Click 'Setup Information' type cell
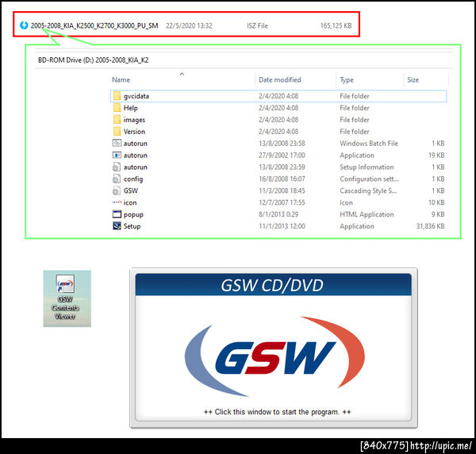The image size is (476, 454). [367, 167]
